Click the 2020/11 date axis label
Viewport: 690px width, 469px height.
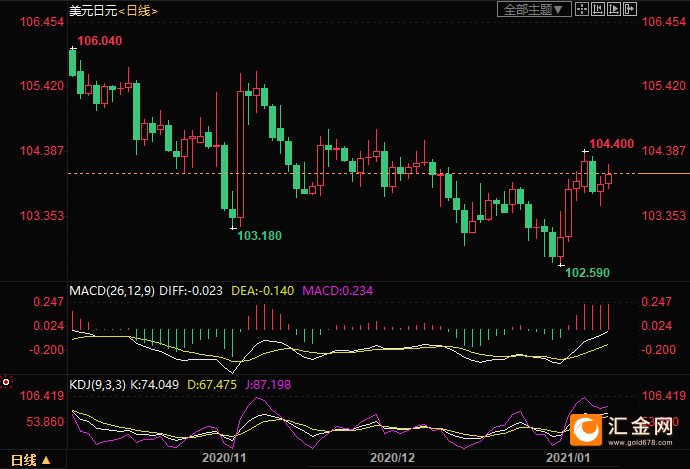(224, 458)
